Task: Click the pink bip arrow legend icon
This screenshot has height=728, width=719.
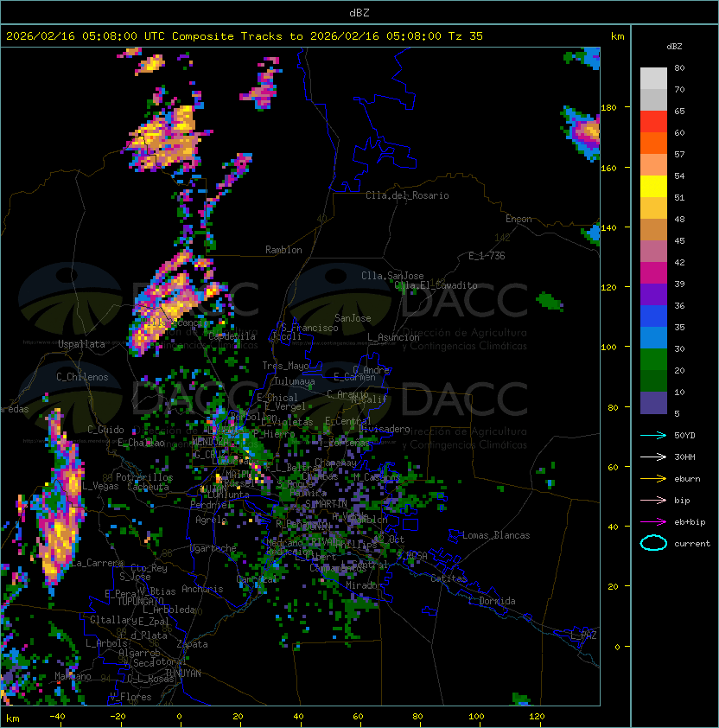Action: coord(653,500)
